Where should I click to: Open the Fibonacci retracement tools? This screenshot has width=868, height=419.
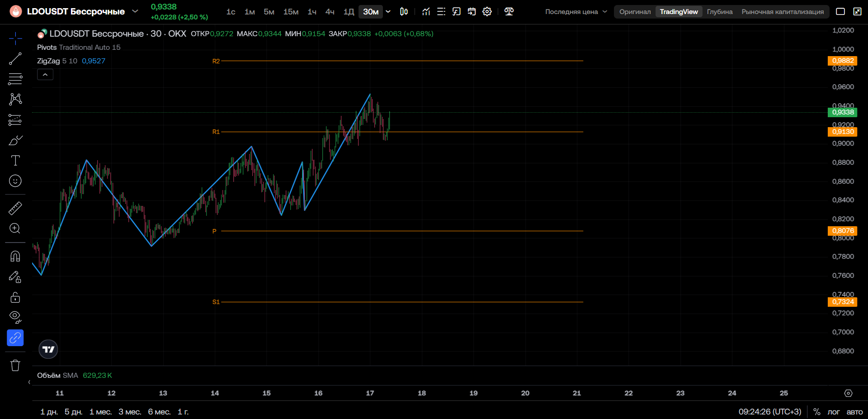point(15,79)
